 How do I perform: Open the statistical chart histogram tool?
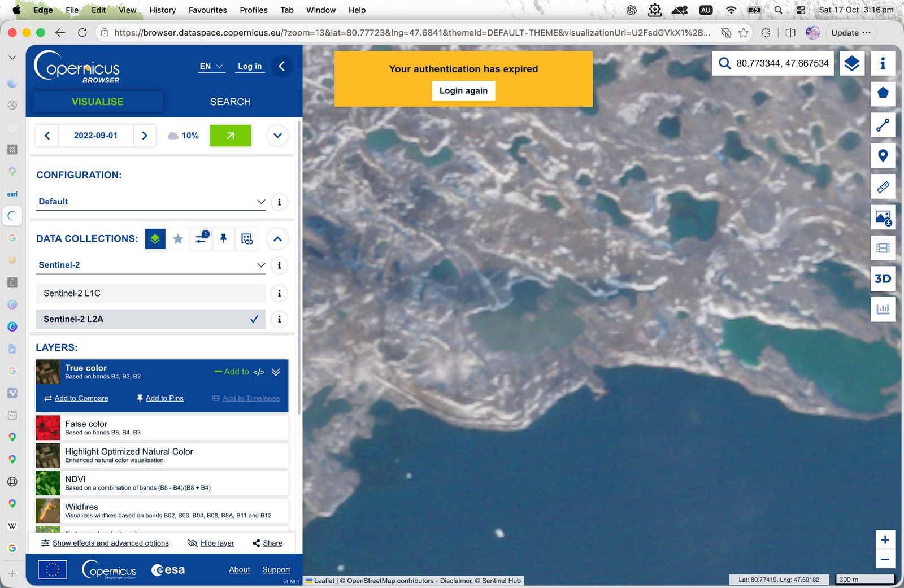(883, 309)
